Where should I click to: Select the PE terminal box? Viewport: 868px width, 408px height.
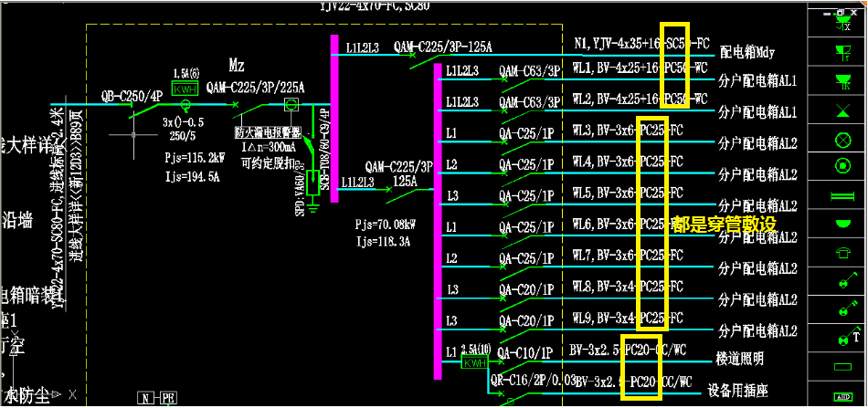pyautogui.click(x=168, y=397)
